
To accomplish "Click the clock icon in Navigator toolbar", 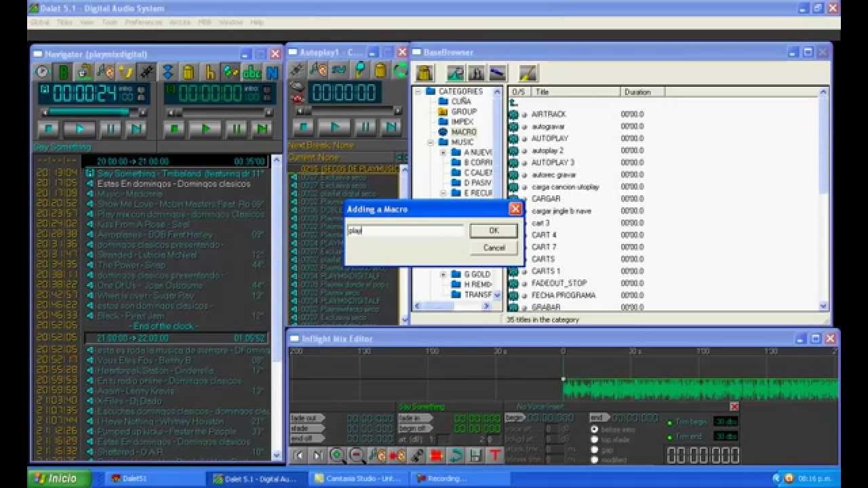I will [43, 71].
